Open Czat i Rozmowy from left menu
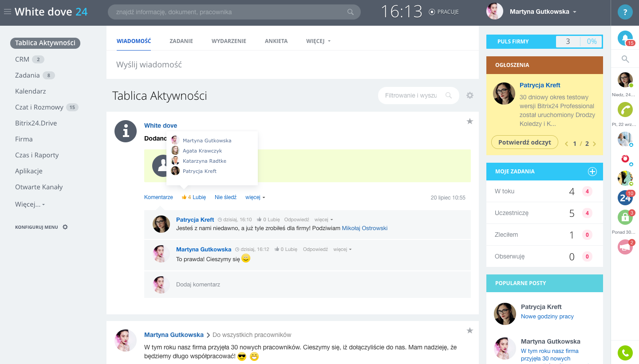 (39, 107)
